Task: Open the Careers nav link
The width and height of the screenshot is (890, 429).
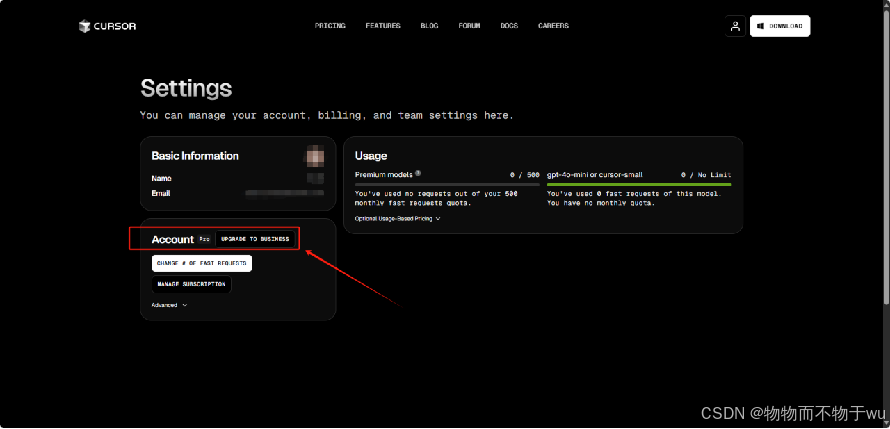Action: coord(553,26)
